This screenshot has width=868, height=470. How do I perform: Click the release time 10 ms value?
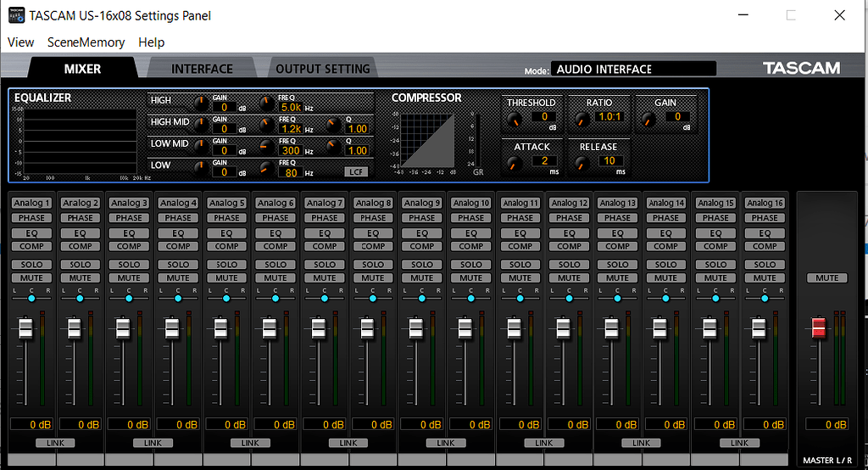(610, 160)
